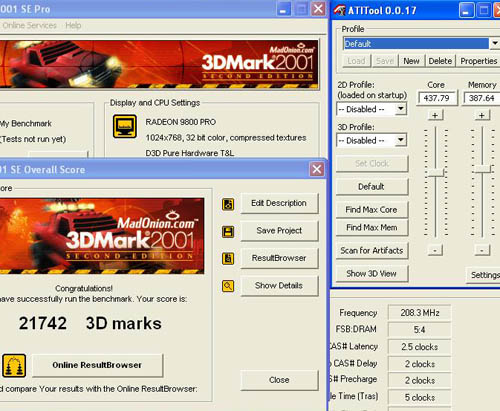Screen dimensions: 500x411
Task: Reset clocks with the Default button
Action: (372, 187)
